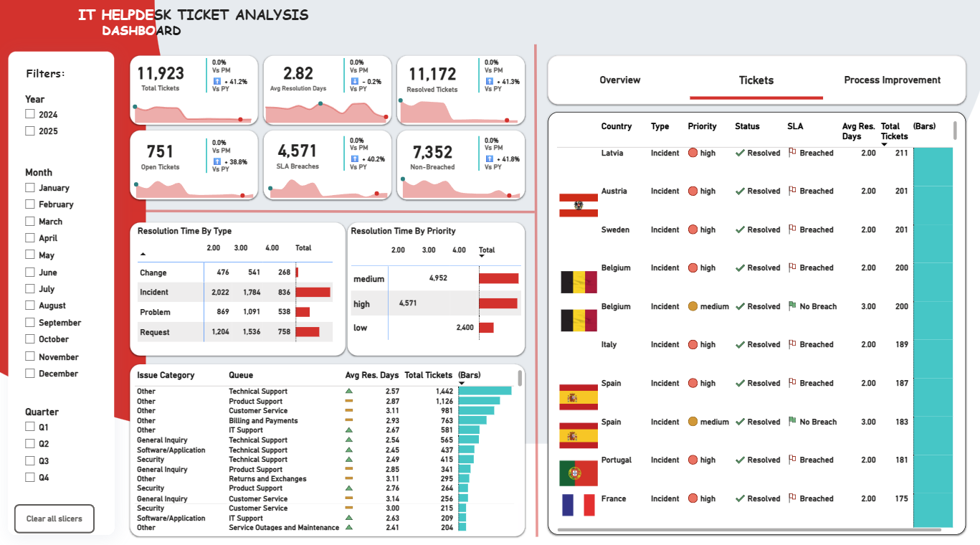This screenshot has width=980, height=545.
Task: Click the up arrow in Non-Breached card
Action: [x=489, y=159]
